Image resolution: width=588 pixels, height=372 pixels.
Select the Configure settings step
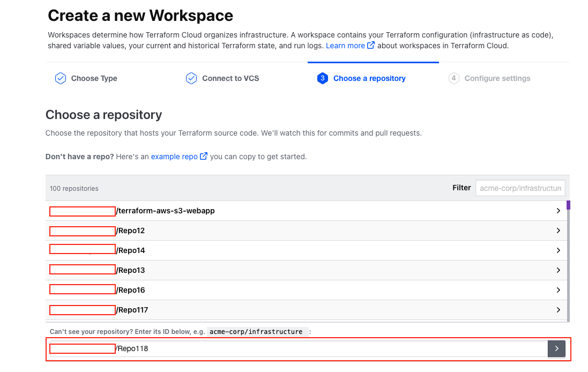tap(497, 78)
